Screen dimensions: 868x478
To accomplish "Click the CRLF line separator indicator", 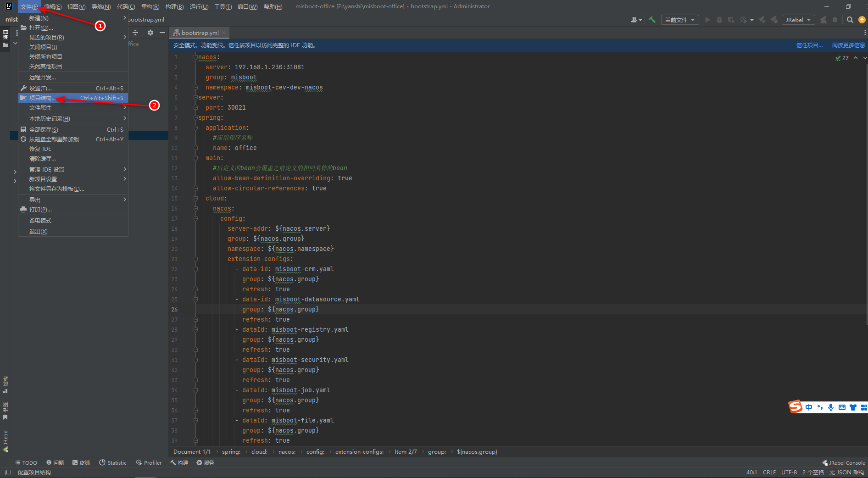I will 769,472.
